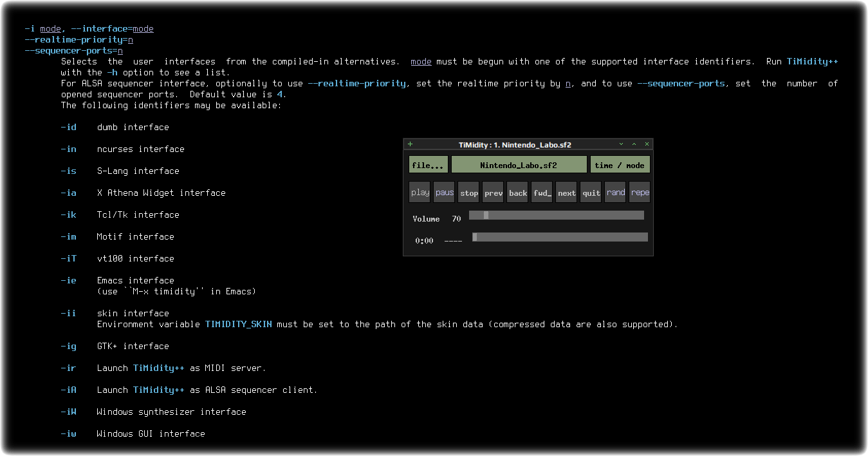Click the '-iA' ALSA sequencer client entry
The height and width of the screenshot is (456, 868).
189,390
